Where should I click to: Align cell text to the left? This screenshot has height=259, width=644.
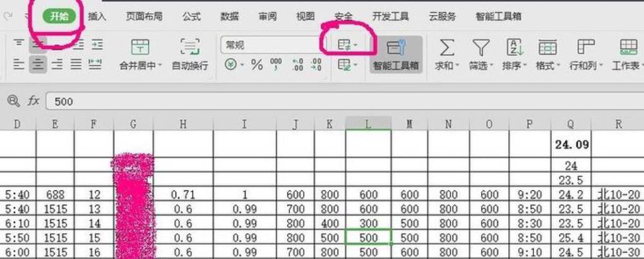pyautogui.click(x=18, y=64)
